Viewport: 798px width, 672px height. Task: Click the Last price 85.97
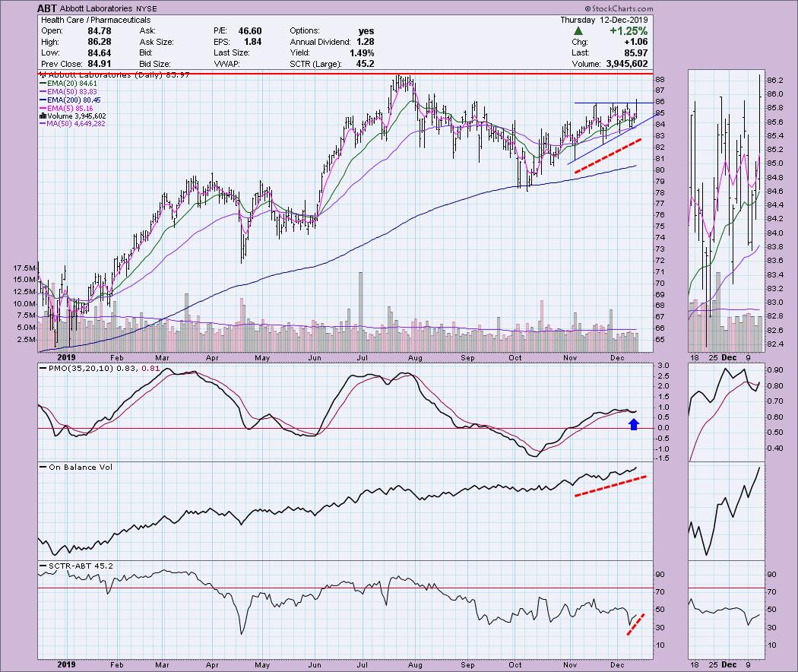(636, 53)
